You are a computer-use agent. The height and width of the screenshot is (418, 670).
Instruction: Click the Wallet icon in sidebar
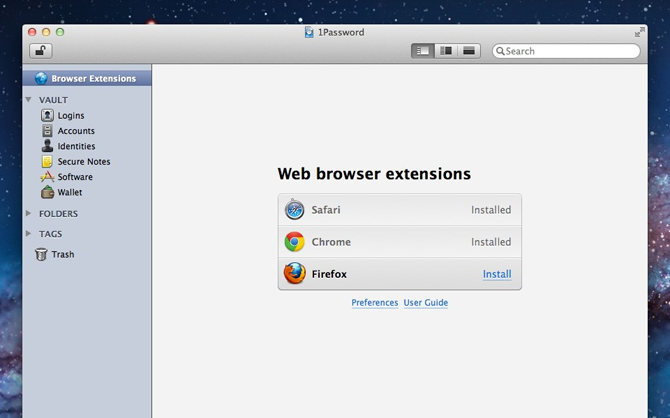pyautogui.click(x=47, y=192)
